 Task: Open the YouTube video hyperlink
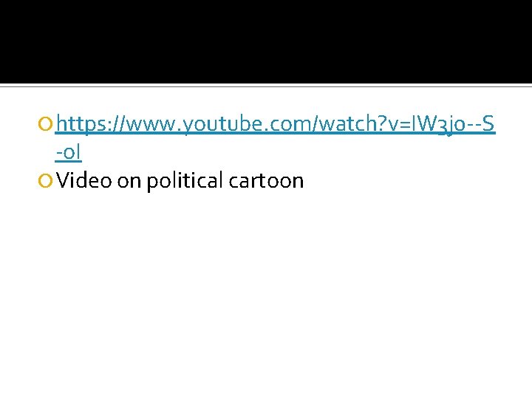pyautogui.click(x=275, y=124)
